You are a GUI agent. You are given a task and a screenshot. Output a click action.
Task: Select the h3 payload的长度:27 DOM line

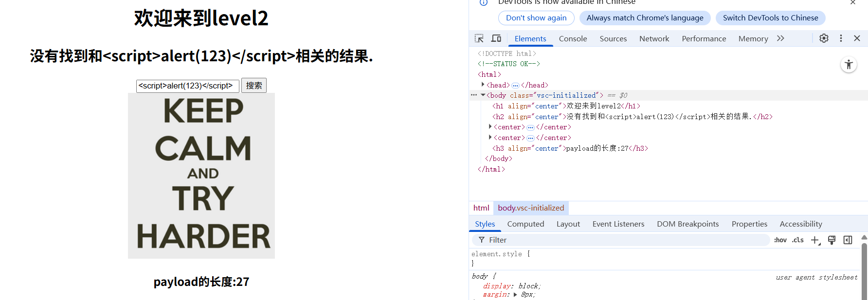point(570,148)
